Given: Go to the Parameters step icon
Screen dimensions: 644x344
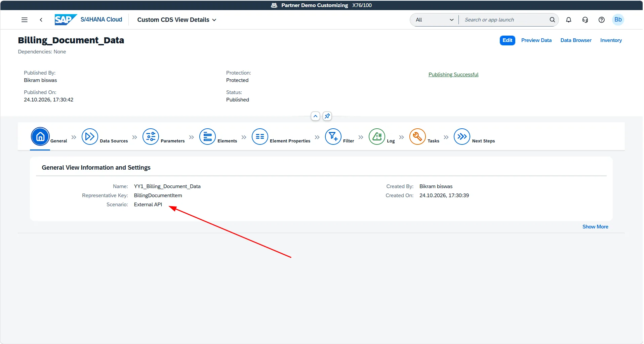Looking at the screenshot, I should point(151,136).
